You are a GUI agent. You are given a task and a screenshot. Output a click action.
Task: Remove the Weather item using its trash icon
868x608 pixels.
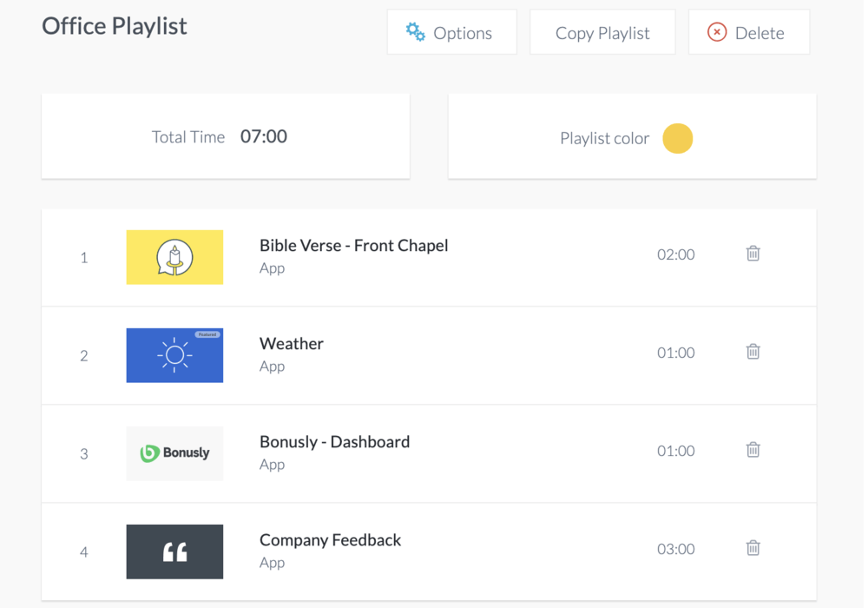[x=753, y=352]
